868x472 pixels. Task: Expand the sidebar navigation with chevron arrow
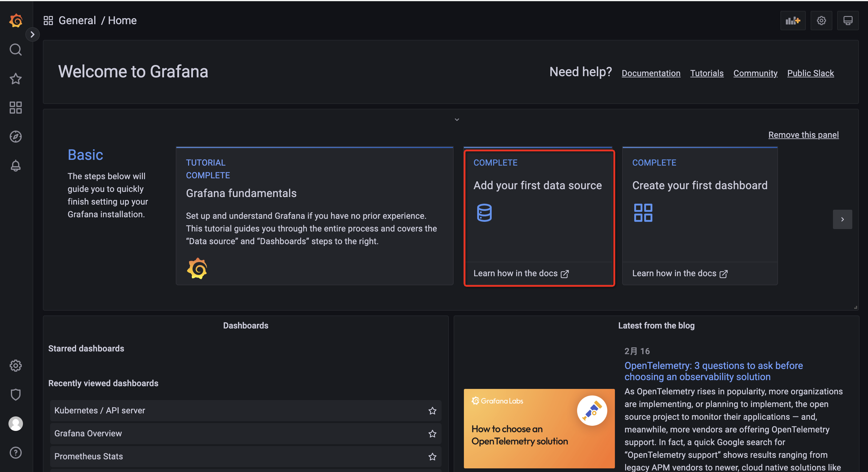pyautogui.click(x=32, y=34)
